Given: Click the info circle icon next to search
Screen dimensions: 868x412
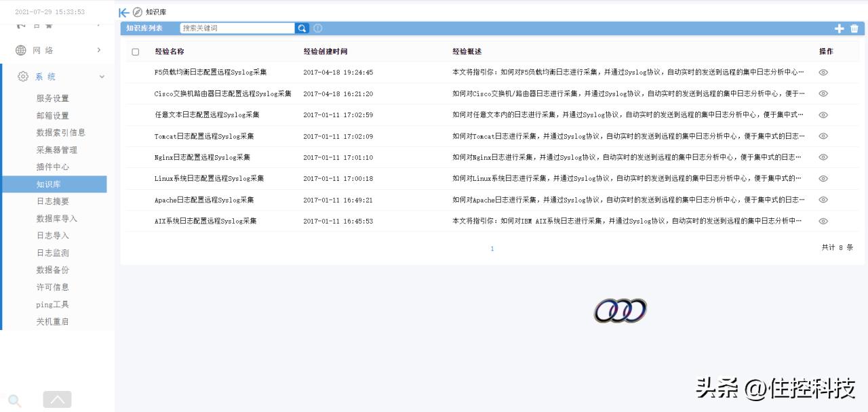Looking at the screenshot, I should (x=317, y=28).
